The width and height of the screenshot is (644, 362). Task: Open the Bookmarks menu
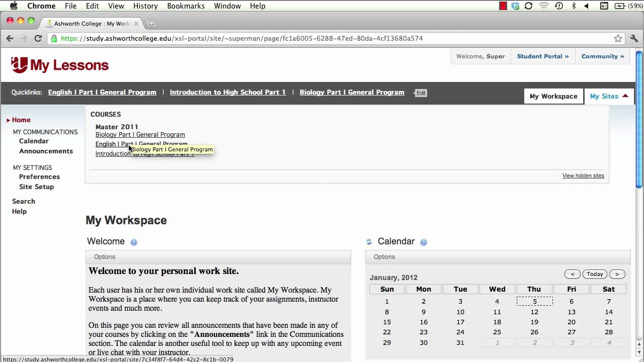(186, 6)
